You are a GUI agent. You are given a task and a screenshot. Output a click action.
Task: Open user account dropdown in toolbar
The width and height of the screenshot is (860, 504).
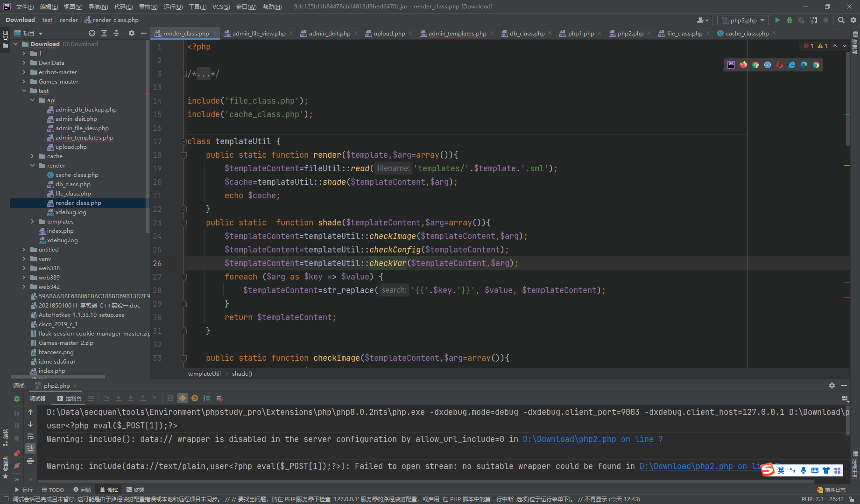703,20
